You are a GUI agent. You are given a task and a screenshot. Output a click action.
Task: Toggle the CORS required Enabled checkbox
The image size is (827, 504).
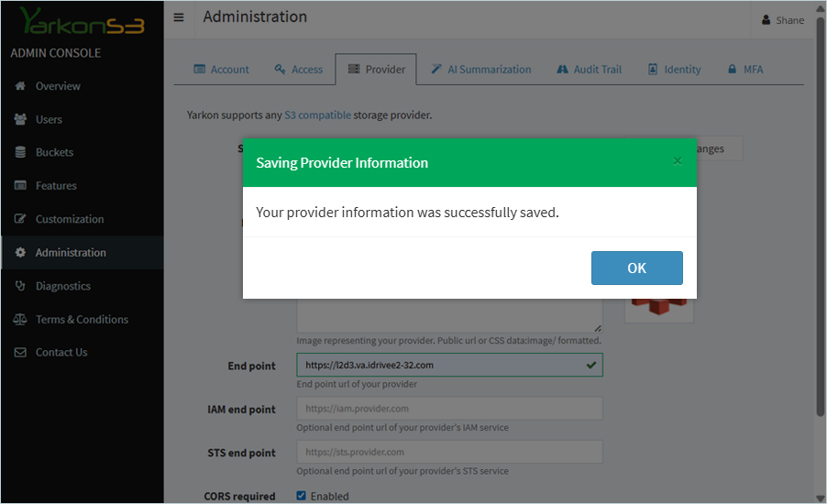[301, 496]
